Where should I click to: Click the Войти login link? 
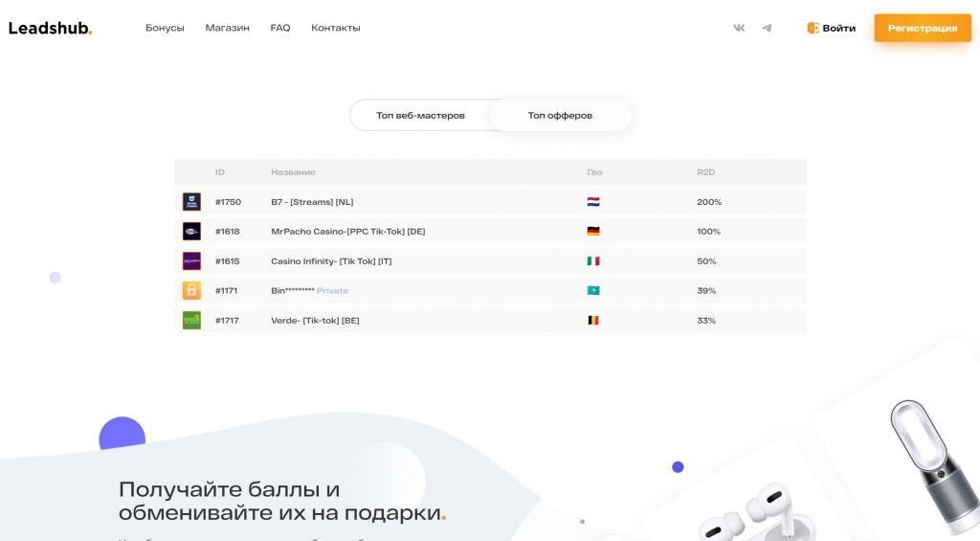(x=832, y=28)
